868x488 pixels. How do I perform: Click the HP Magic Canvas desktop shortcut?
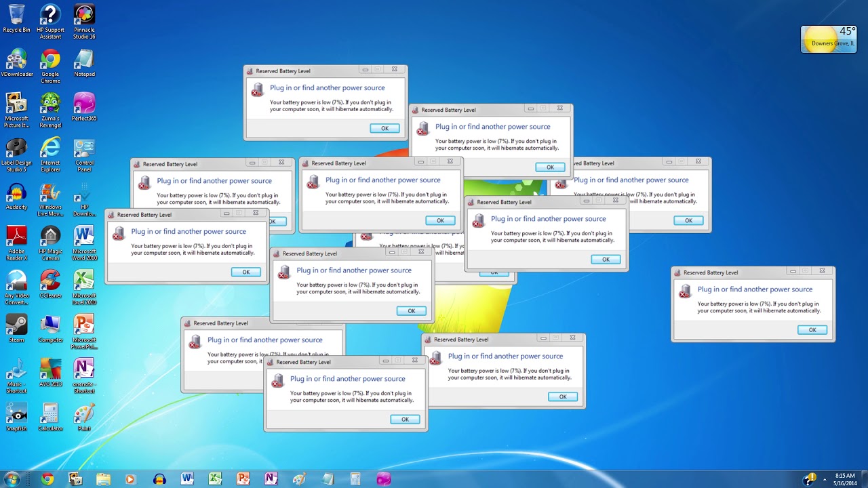[50, 243]
